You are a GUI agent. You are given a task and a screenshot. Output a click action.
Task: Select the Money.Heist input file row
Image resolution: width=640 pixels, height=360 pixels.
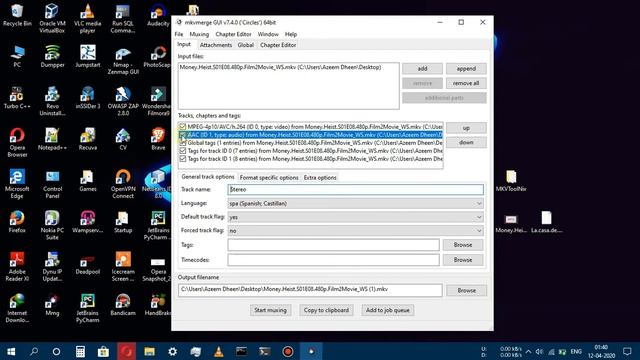click(288, 67)
